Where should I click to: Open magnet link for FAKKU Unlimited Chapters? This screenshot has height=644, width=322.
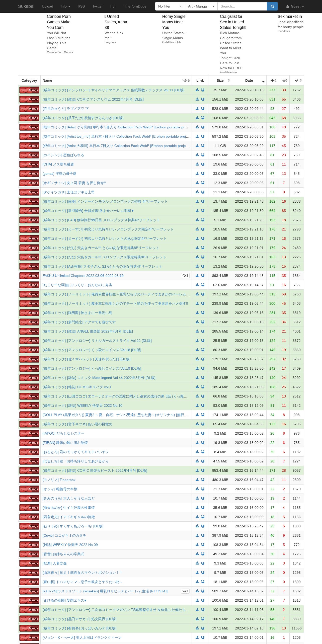pos(203,276)
